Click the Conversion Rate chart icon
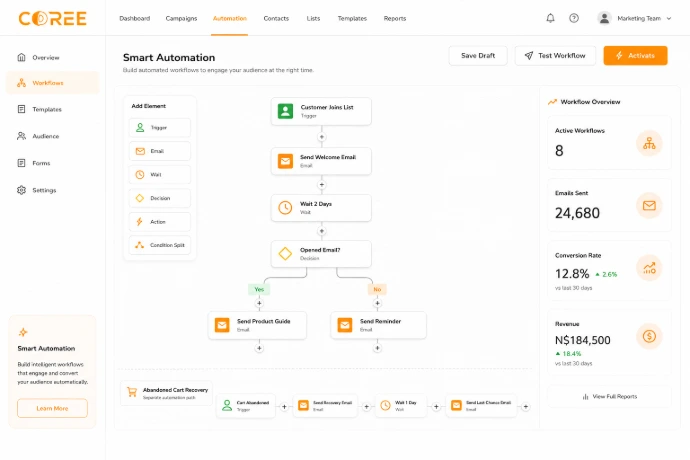Viewport: 690px width, 460px height. point(649,268)
